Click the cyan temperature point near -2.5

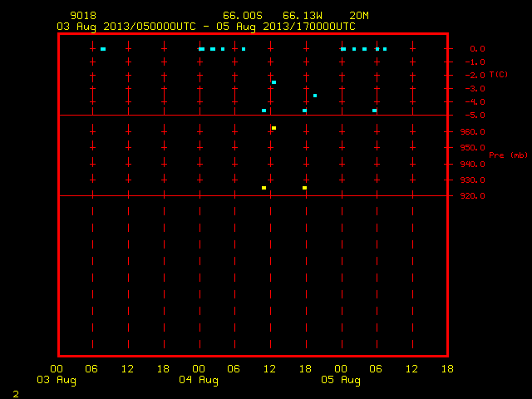pyautogui.click(x=273, y=82)
